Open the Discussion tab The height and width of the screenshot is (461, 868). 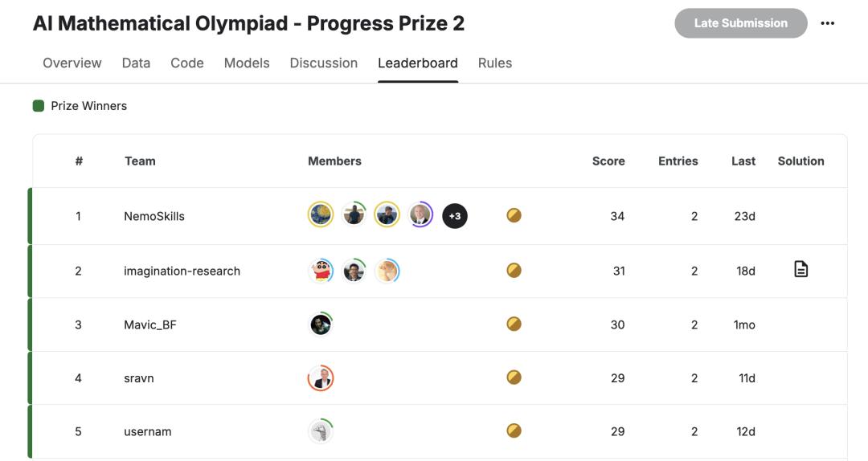(x=323, y=63)
